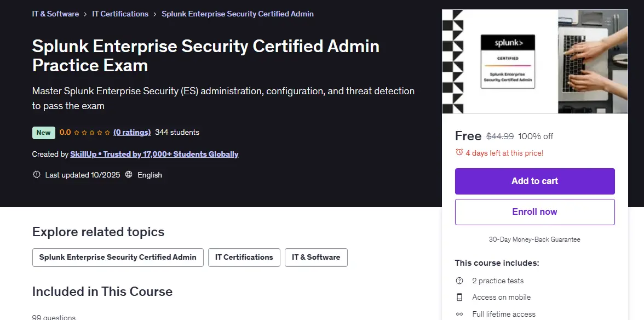Select the IT Certifications topic chip

(244, 258)
